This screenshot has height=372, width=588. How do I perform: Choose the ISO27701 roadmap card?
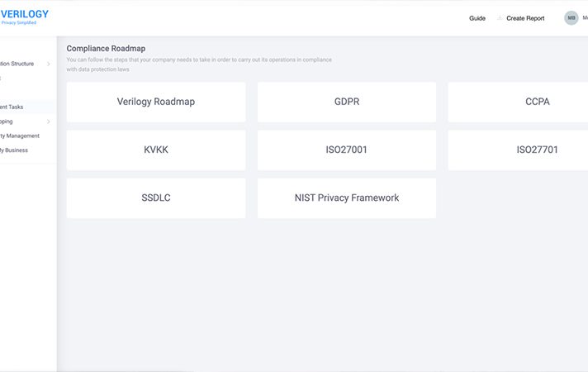[x=518, y=150]
